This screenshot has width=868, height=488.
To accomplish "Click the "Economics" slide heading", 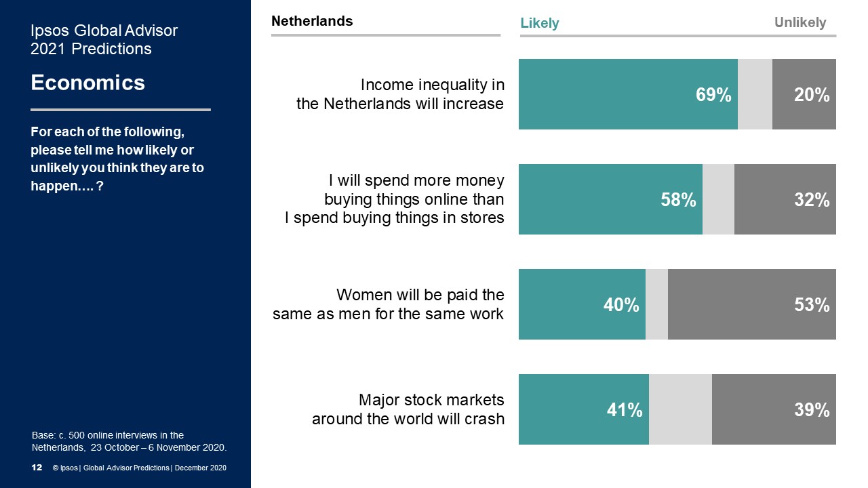I will (88, 83).
